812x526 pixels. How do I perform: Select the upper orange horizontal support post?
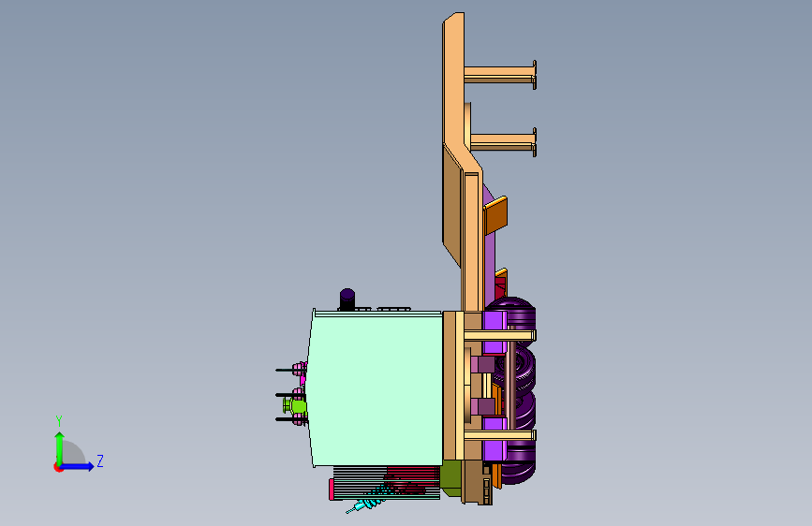pyautogui.click(x=500, y=75)
